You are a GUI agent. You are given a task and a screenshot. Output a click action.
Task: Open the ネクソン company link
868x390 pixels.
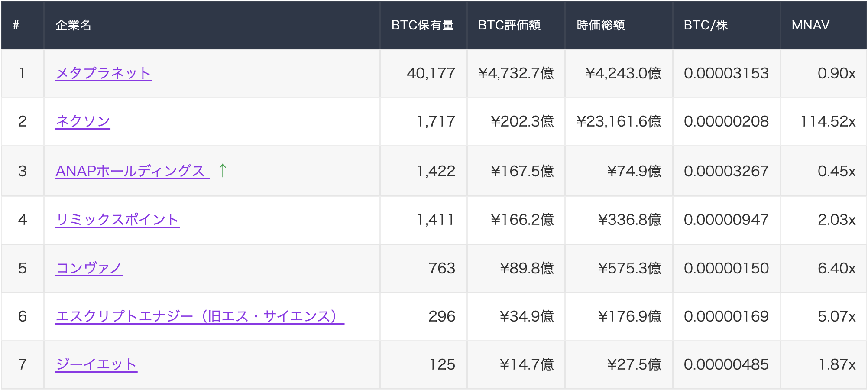click(83, 121)
